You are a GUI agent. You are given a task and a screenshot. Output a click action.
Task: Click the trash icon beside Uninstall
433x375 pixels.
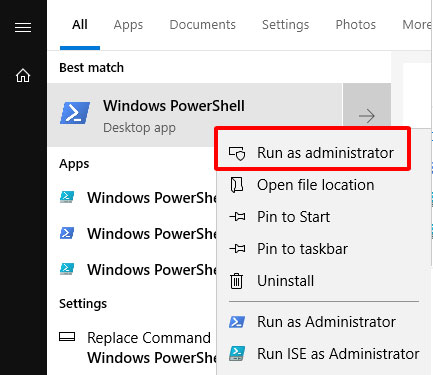[x=236, y=281]
